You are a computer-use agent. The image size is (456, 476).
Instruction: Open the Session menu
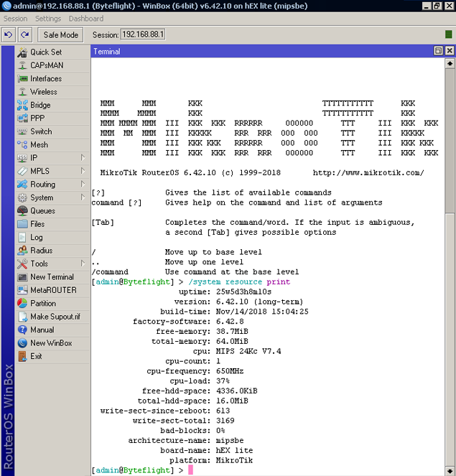point(16,19)
